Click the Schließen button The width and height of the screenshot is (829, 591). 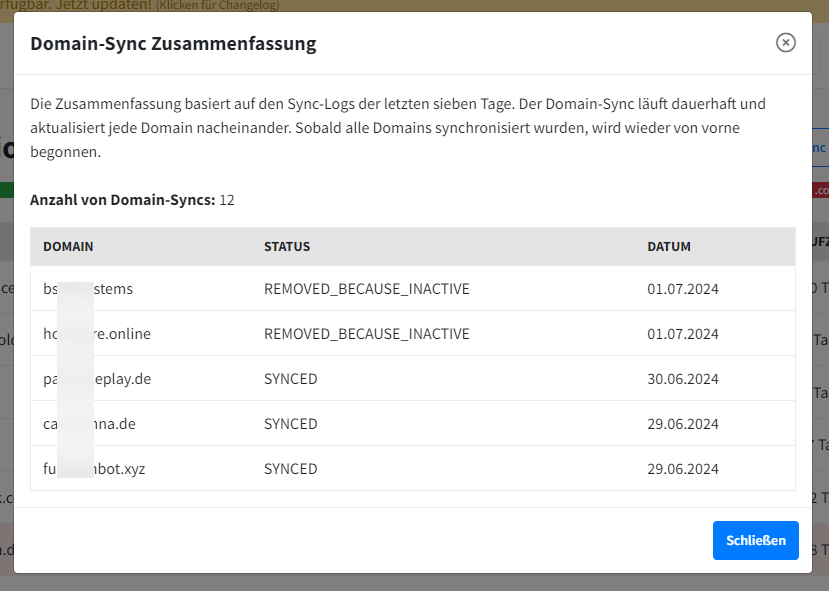coord(755,540)
